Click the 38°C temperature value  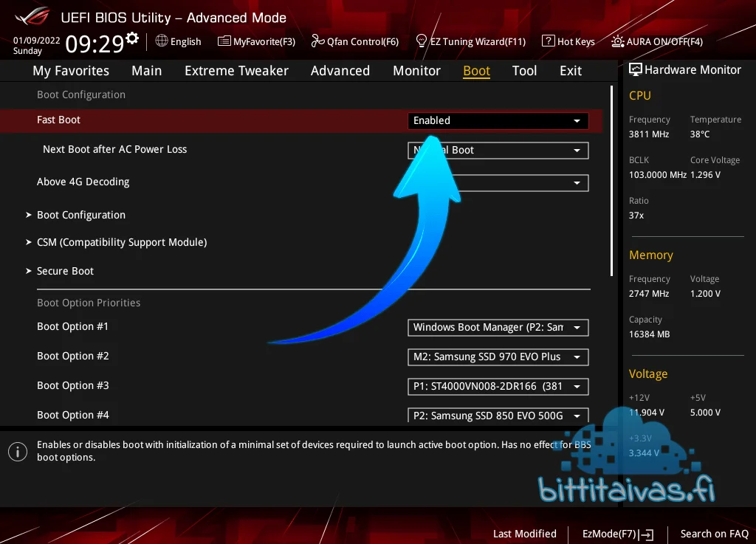pyautogui.click(x=700, y=134)
